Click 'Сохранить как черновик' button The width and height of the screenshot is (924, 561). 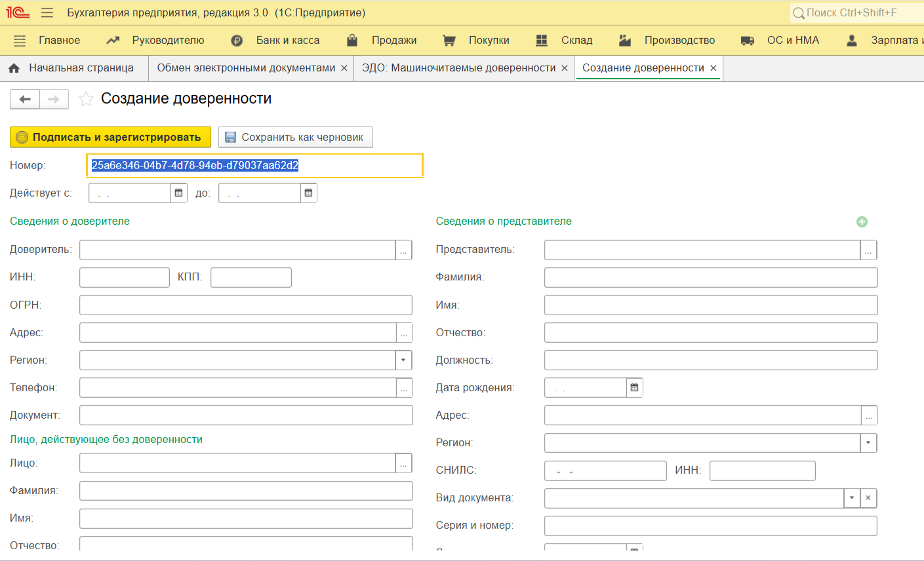point(295,138)
